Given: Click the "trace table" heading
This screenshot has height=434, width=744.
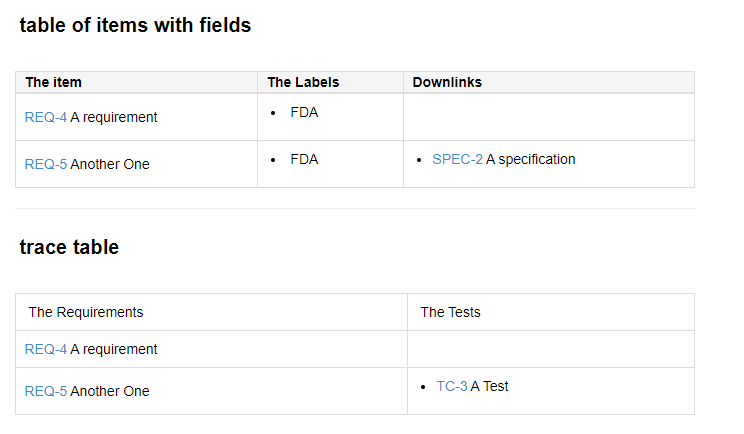Looking at the screenshot, I should click(x=69, y=247).
